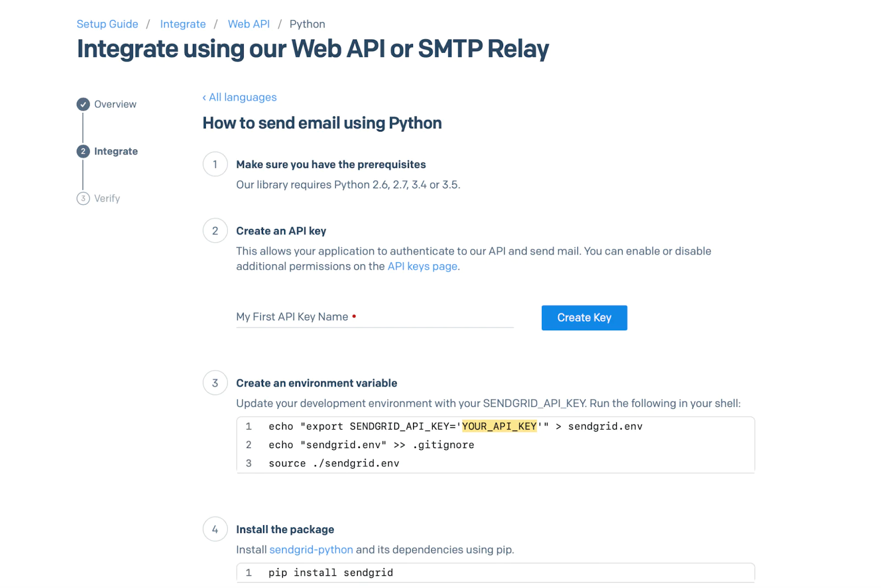Screen dimensions: 881x588
Task: Select the Integrate step number icon
Action: pyautogui.click(x=83, y=151)
